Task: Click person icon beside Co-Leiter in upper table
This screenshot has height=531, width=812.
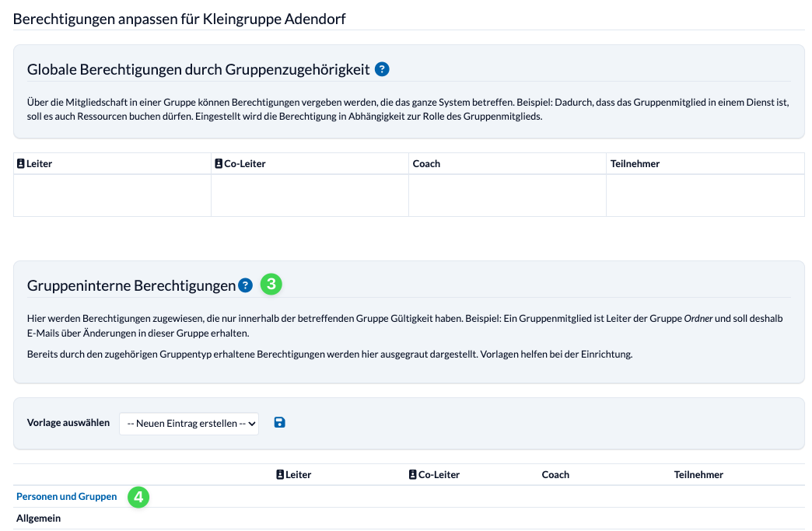Action: 219,164
